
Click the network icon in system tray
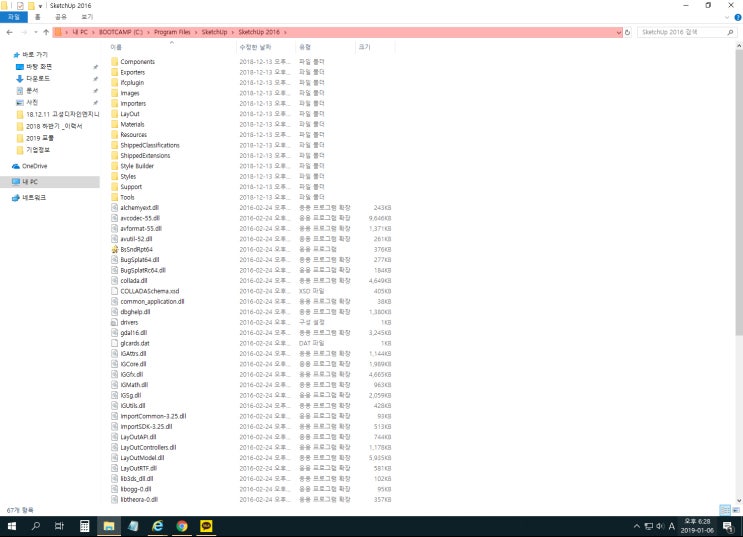pos(649,526)
